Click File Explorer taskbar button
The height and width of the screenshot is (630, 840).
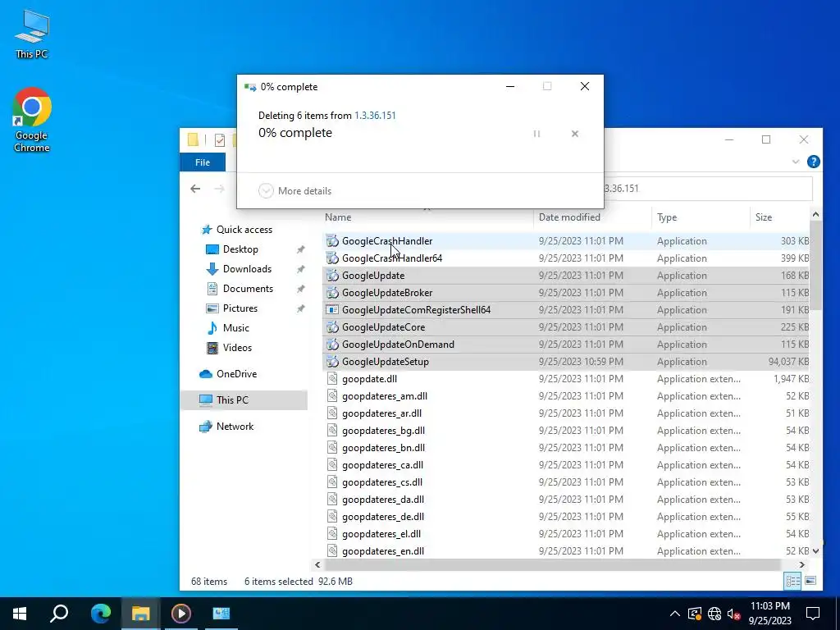point(140,614)
